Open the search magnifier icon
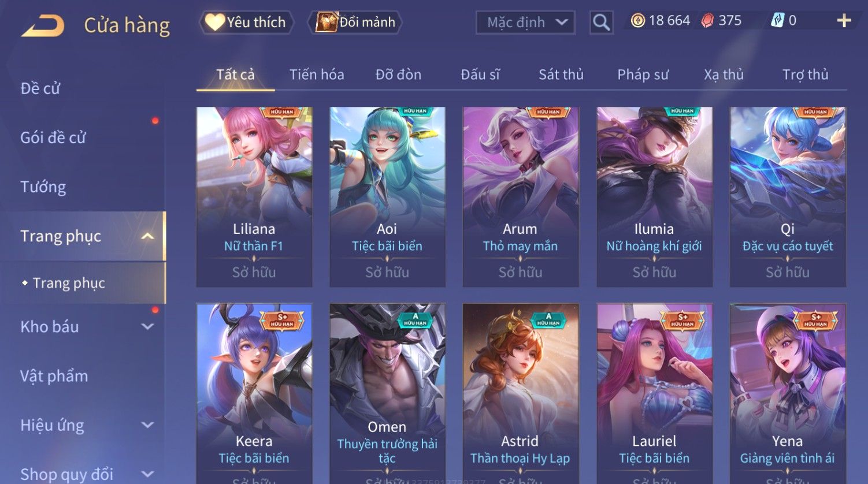Image resolution: width=868 pixels, height=484 pixels. click(x=602, y=23)
